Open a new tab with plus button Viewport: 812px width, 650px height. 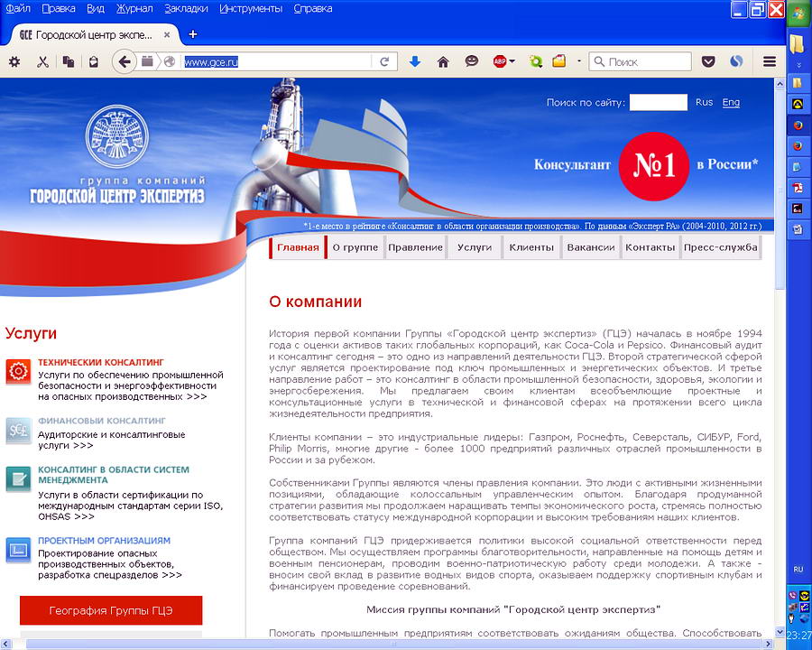coord(193,34)
